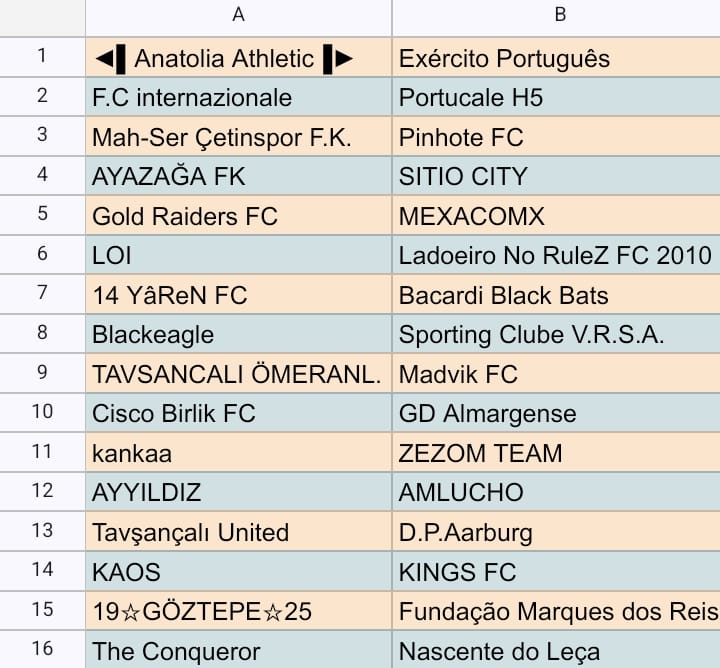Click the SITIO CITY cell
Image resolution: width=720 pixels, height=668 pixels.
click(556, 176)
